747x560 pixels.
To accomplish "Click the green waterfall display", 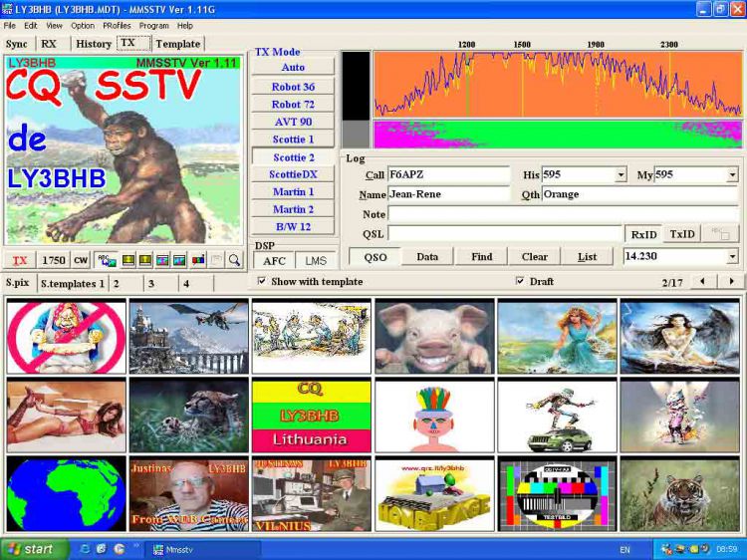I will [558, 135].
